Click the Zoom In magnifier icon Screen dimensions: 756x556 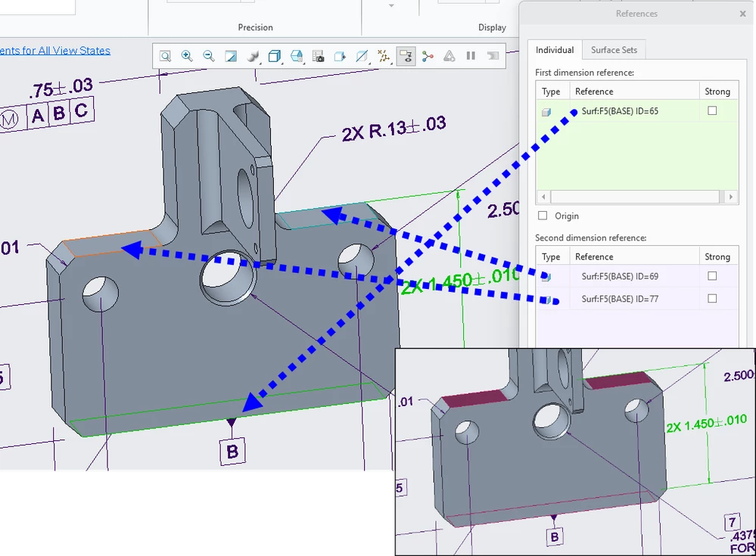[187, 57]
